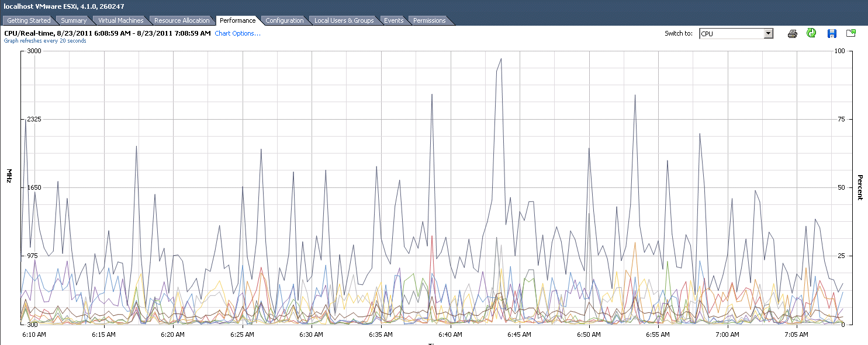This screenshot has width=868, height=345.
Task: Click the 7:00 AM time axis label
Action: coord(727,335)
